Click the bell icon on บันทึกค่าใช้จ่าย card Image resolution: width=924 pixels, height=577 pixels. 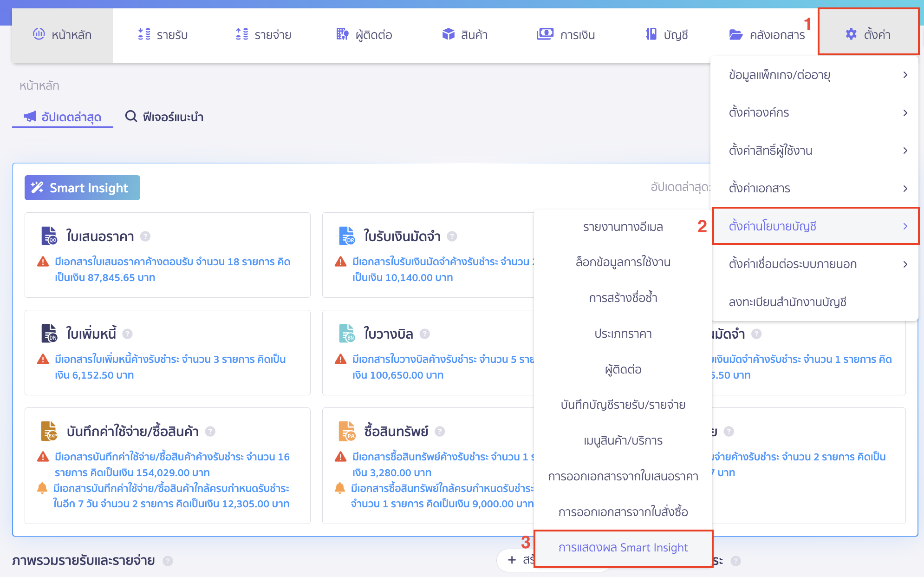(42, 489)
